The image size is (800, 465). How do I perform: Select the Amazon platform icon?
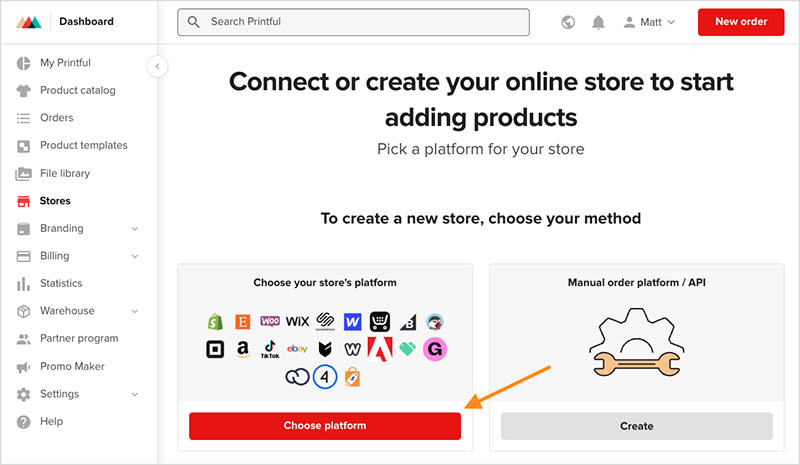[243, 349]
